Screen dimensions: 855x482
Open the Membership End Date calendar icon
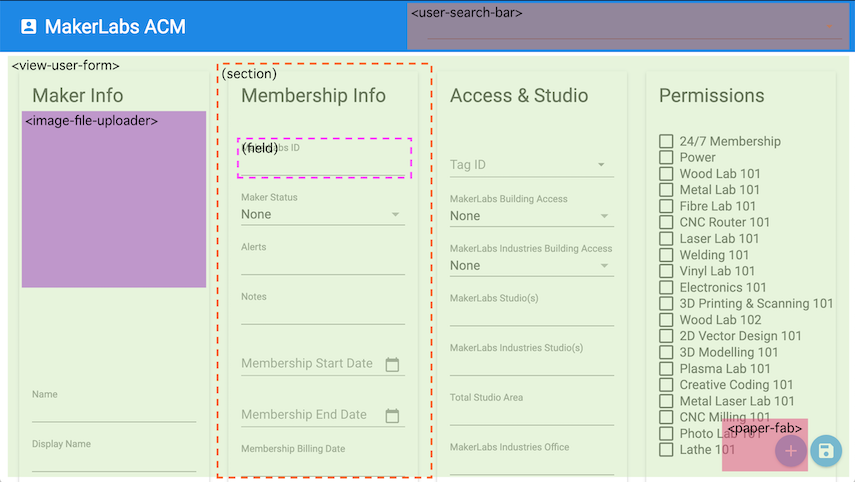click(x=392, y=415)
